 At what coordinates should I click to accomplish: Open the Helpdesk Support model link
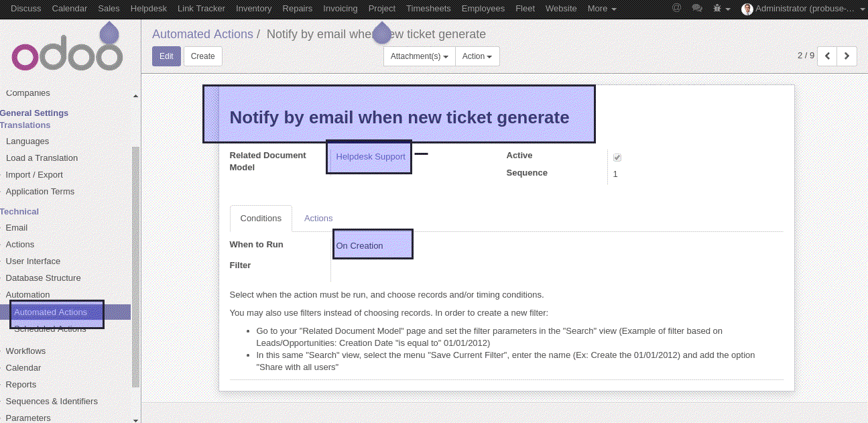pos(371,157)
